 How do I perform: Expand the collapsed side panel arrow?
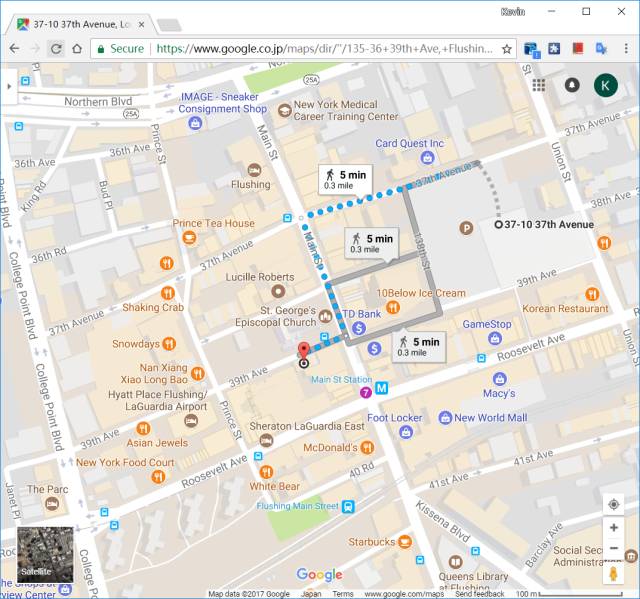tap(9, 86)
